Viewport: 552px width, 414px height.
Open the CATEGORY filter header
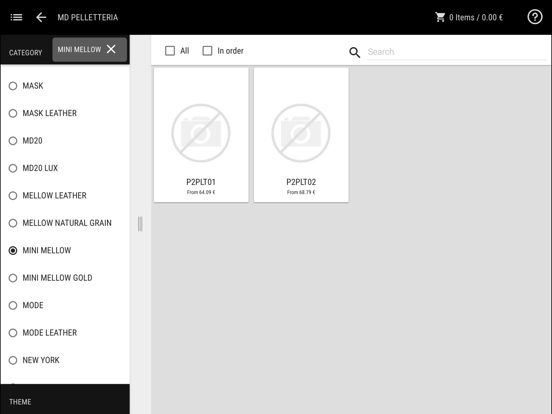click(25, 53)
